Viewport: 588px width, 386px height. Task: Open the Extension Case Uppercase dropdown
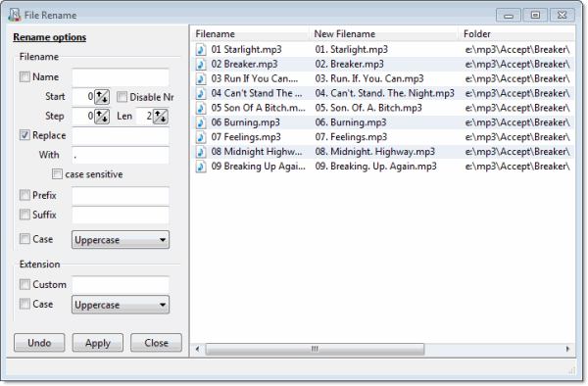coord(121,305)
